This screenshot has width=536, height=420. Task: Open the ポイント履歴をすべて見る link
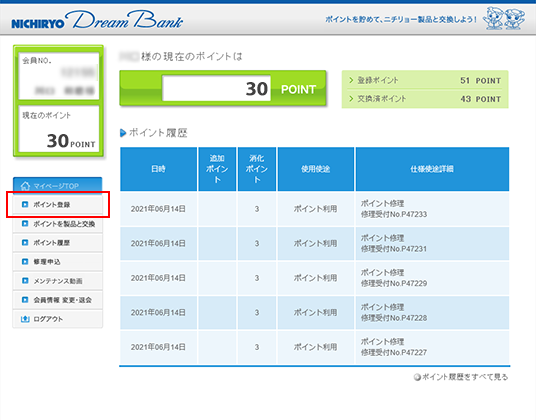(465, 377)
